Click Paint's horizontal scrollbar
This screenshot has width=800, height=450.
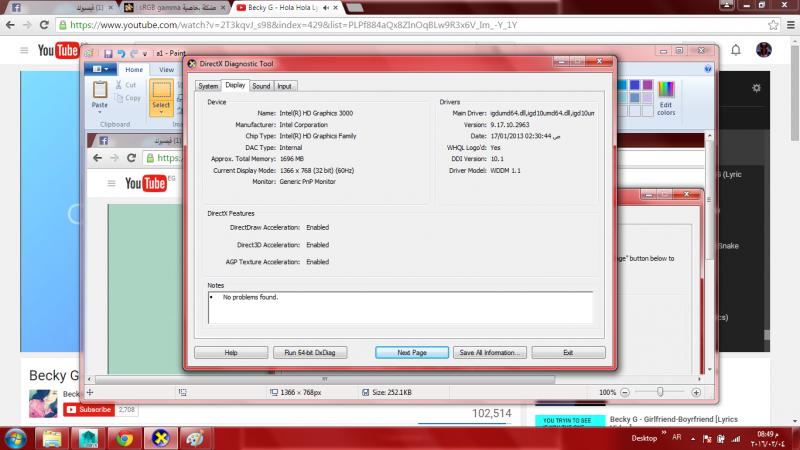(324, 379)
